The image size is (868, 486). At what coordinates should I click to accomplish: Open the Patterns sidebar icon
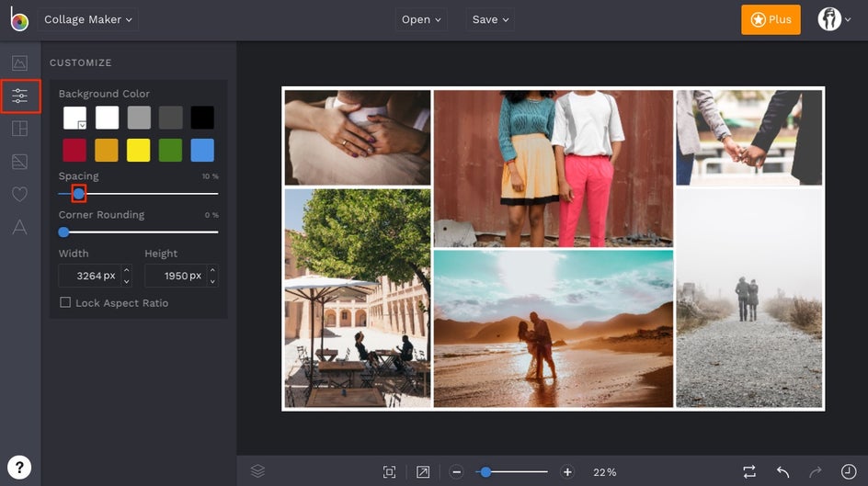(19, 162)
